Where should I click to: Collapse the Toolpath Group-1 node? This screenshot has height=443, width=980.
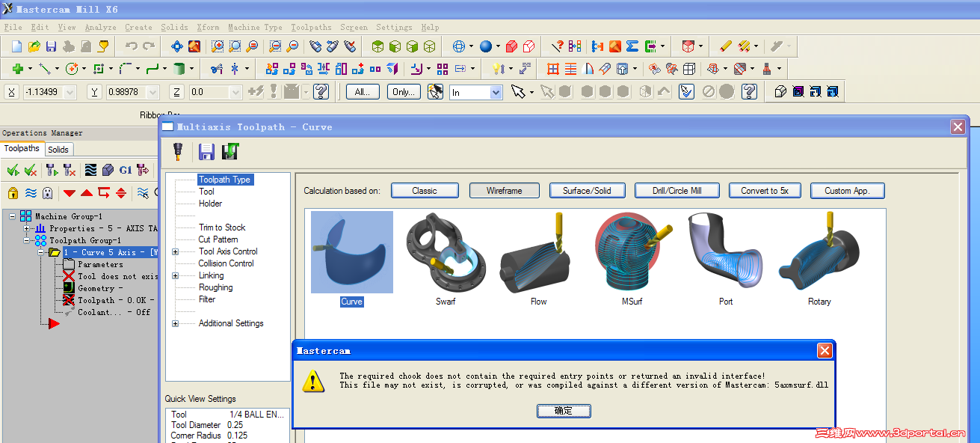tap(28, 240)
